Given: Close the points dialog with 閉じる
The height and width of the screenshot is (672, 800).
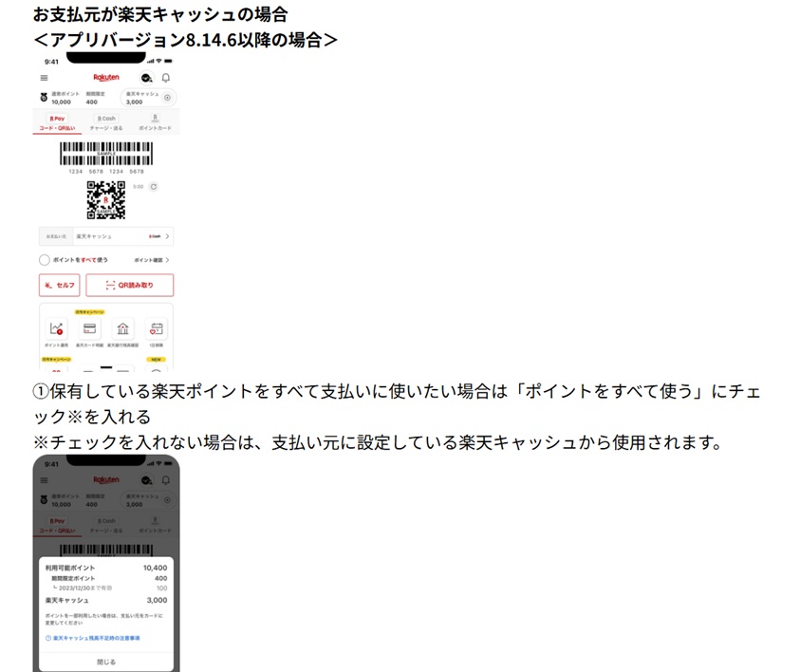Looking at the screenshot, I should 106,662.
